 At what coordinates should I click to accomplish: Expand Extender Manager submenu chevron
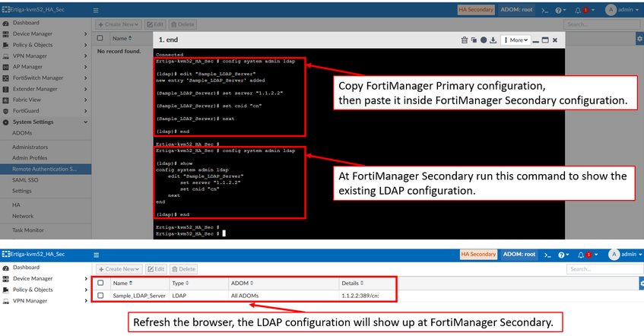(85, 89)
